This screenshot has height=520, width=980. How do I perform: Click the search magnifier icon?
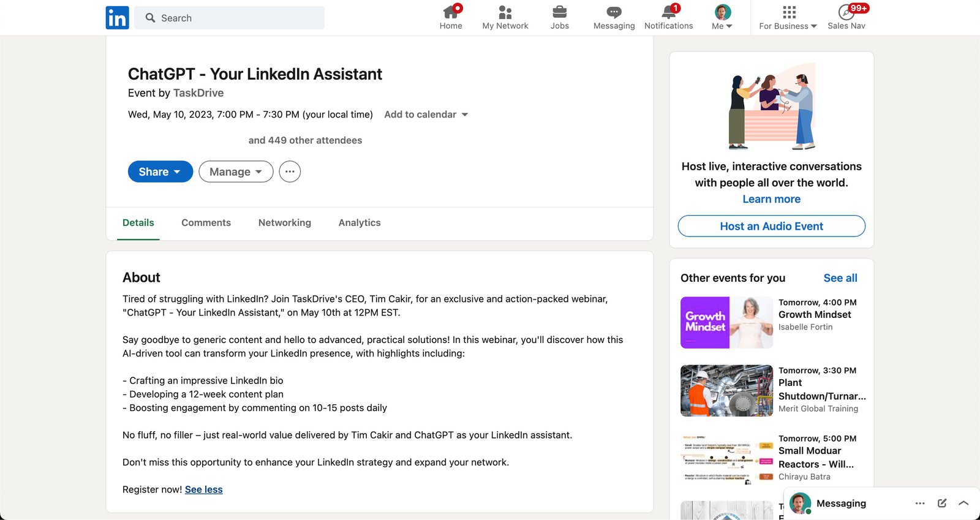[x=150, y=18]
